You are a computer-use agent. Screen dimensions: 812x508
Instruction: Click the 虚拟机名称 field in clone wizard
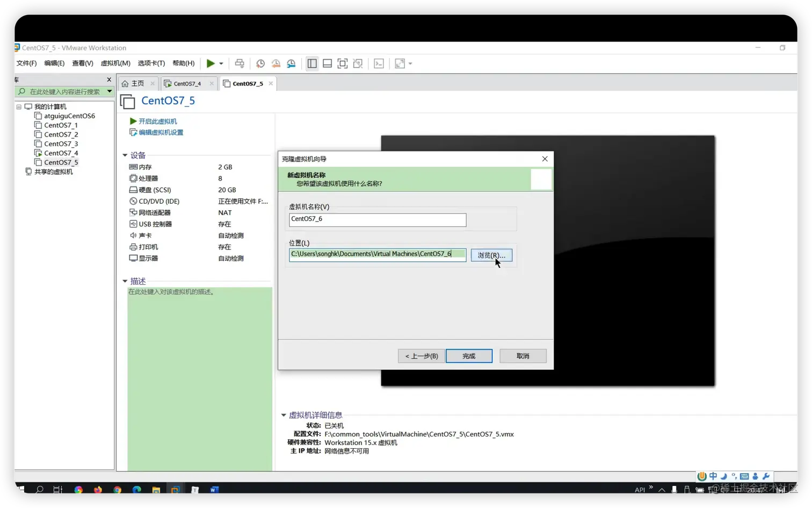[x=378, y=219]
